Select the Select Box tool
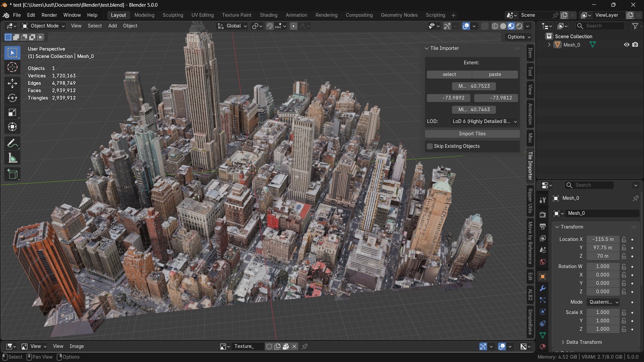 [x=13, y=52]
